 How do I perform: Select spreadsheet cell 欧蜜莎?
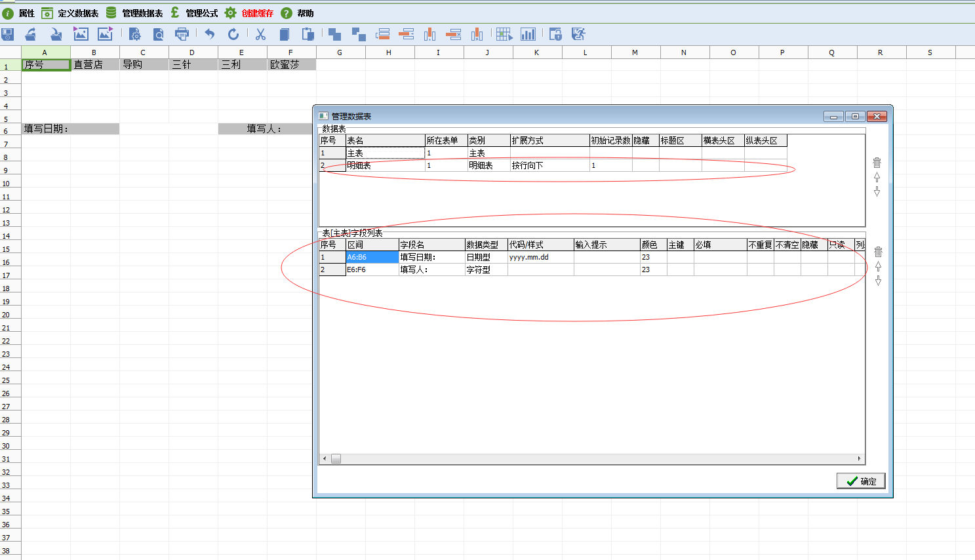pos(292,64)
